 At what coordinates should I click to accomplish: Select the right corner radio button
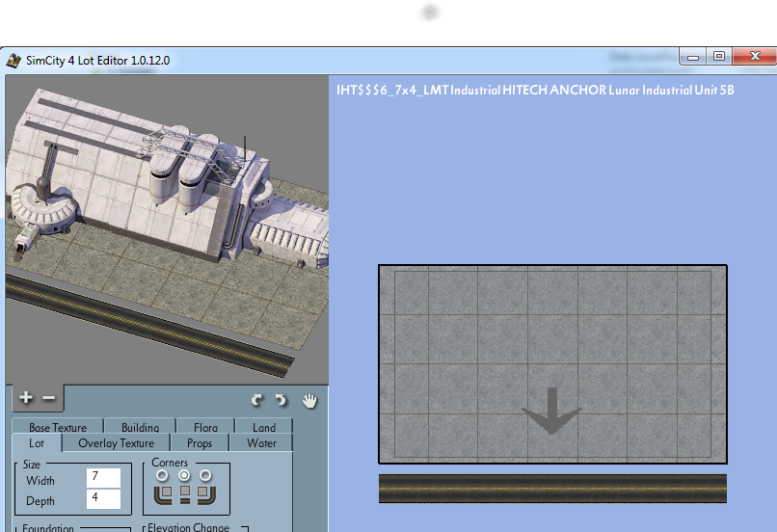[205, 476]
